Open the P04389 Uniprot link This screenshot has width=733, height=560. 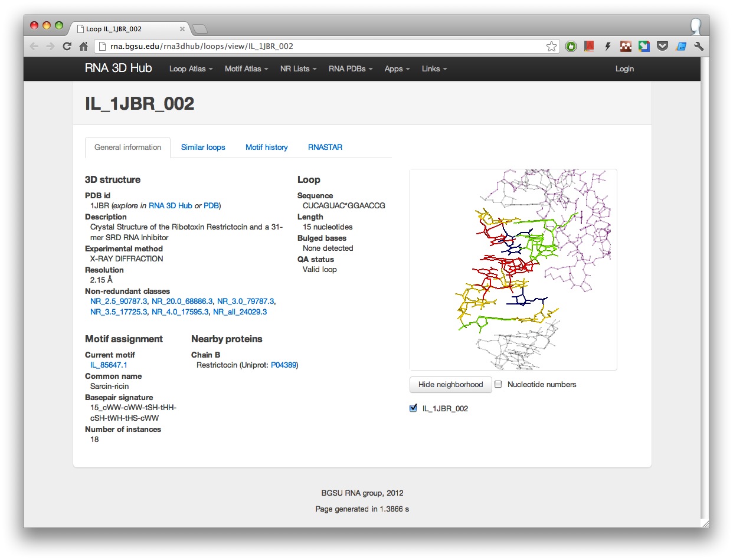point(283,365)
